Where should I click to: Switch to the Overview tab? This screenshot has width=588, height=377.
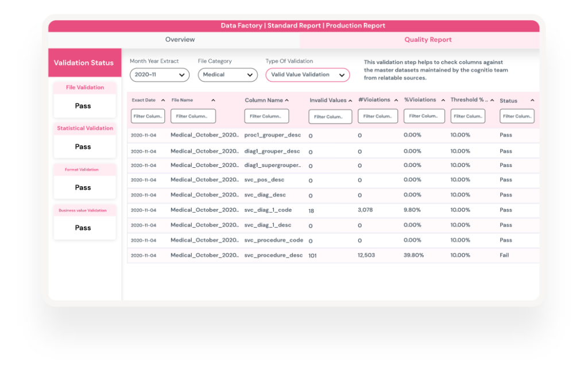pos(180,40)
